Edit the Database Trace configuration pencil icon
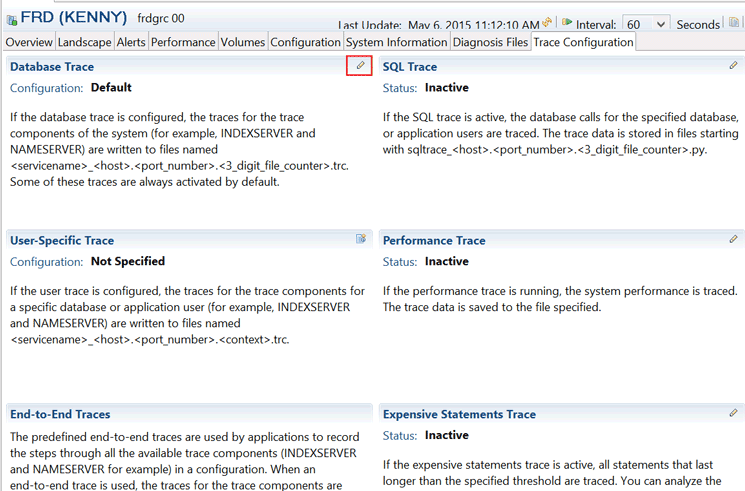The width and height of the screenshot is (745, 491). click(x=361, y=65)
